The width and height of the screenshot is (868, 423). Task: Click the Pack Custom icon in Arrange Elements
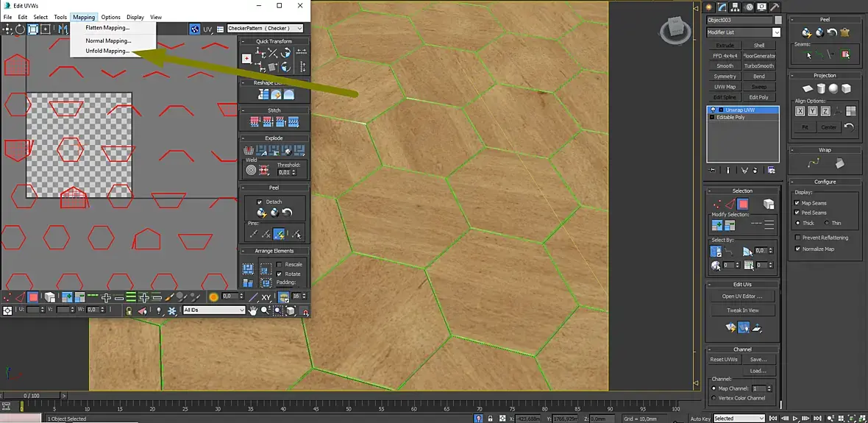248,269
